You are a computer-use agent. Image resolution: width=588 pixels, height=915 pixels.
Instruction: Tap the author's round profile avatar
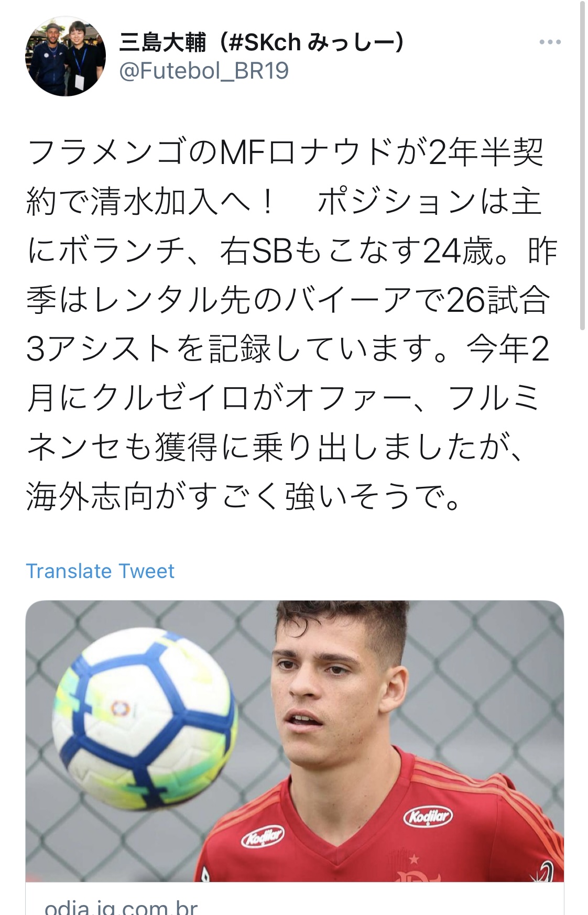click(66, 56)
